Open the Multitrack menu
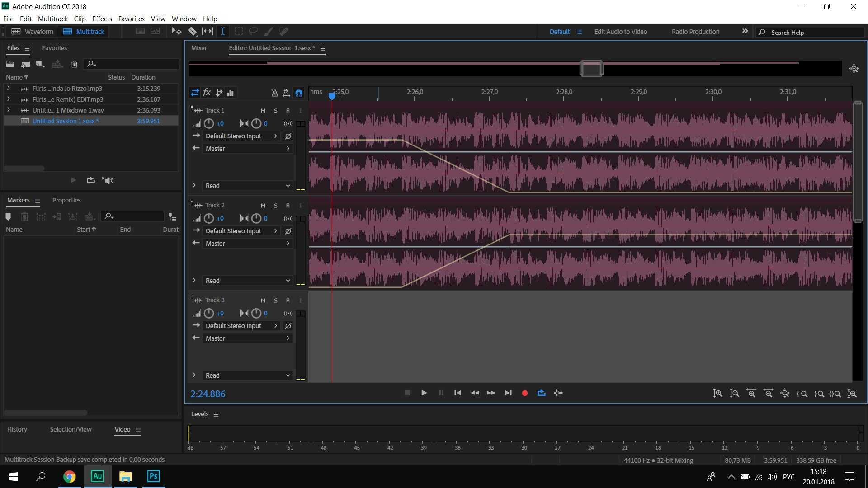Viewport: 868px width, 488px height. click(x=53, y=19)
